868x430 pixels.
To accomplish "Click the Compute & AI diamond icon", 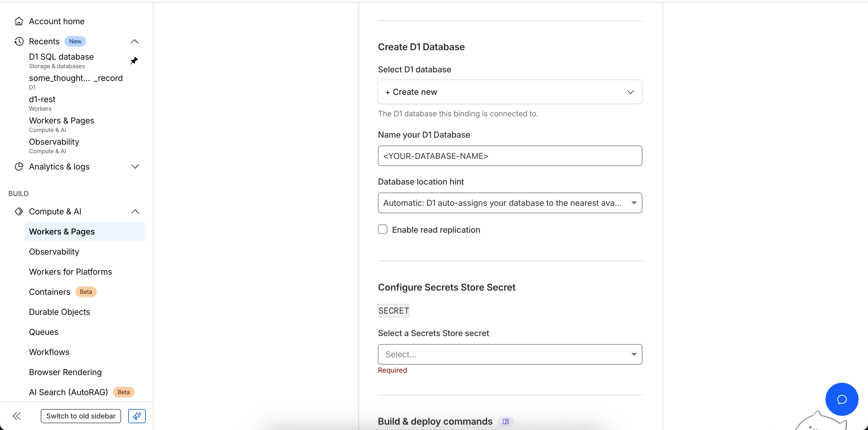I will 19,211.
